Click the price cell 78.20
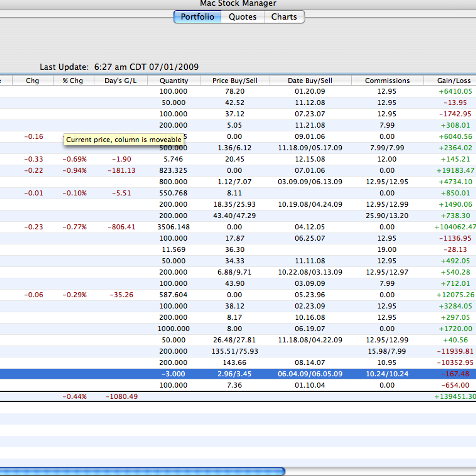The width and height of the screenshot is (476, 476). pos(235,91)
